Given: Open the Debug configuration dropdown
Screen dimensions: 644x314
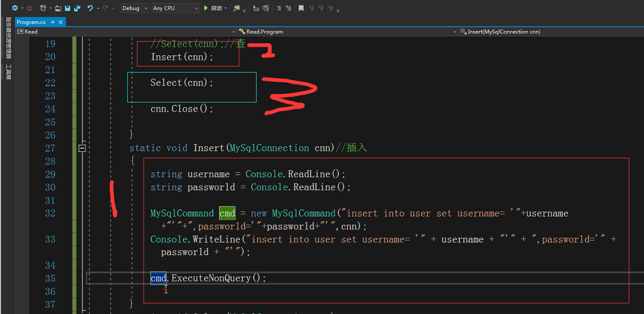Looking at the screenshot, I should 135,8.
